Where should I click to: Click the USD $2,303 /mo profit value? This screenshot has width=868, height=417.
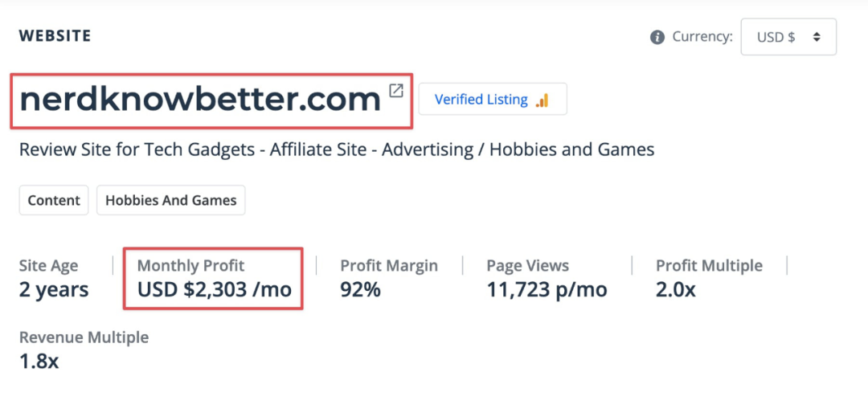(x=214, y=289)
